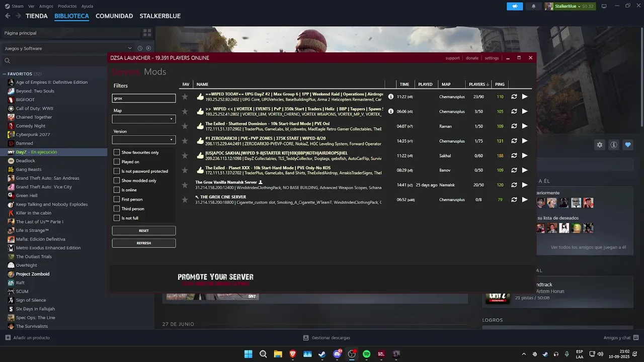The image size is (644, 362).
Task: Open Amigos y chat in Steam
Action: point(621,337)
